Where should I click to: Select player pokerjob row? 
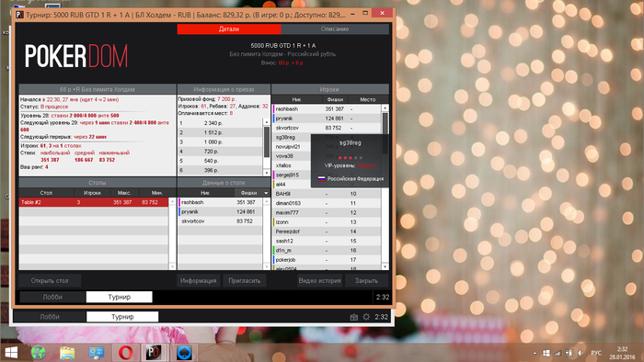(x=327, y=260)
